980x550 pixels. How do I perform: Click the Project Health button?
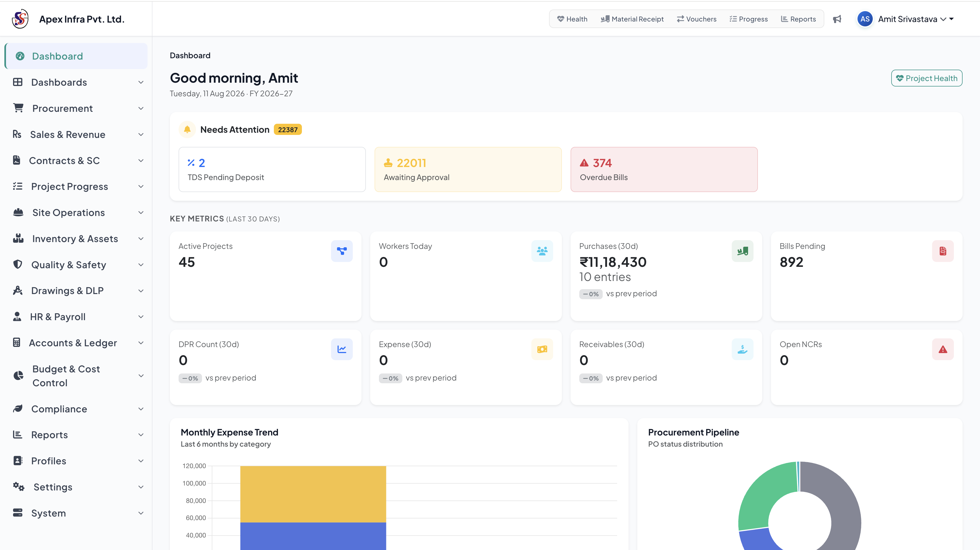pyautogui.click(x=927, y=78)
